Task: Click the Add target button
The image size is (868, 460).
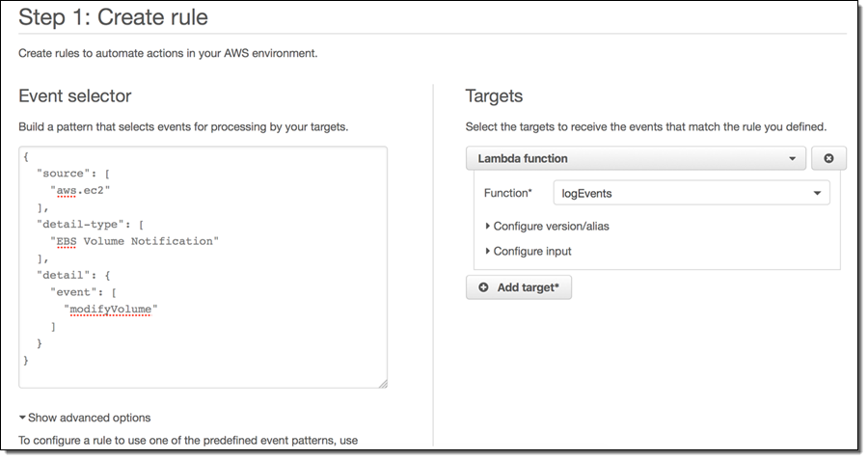Action: pos(519,287)
